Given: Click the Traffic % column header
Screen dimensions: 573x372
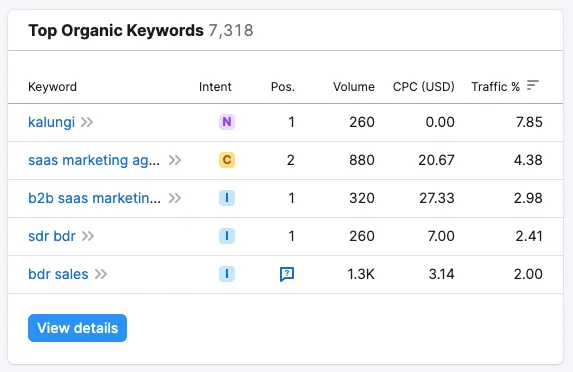Looking at the screenshot, I should (496, 87).
